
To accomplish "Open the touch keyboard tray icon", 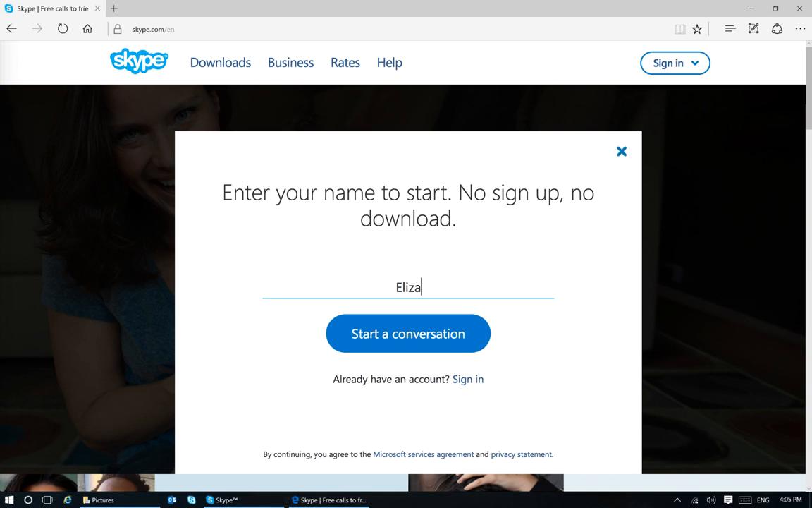I will click(x=744, y=500).
